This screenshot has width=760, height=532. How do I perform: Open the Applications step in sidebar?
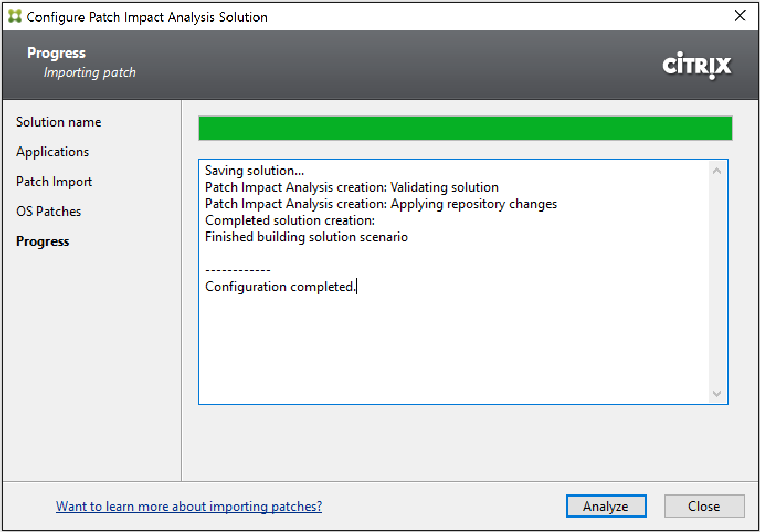click(x=52, y=152)
